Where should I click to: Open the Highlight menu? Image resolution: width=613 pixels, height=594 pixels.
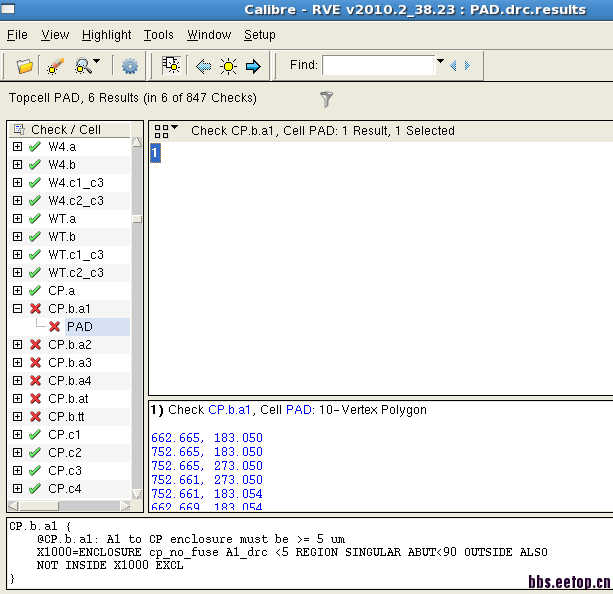(x=106, y=35)
